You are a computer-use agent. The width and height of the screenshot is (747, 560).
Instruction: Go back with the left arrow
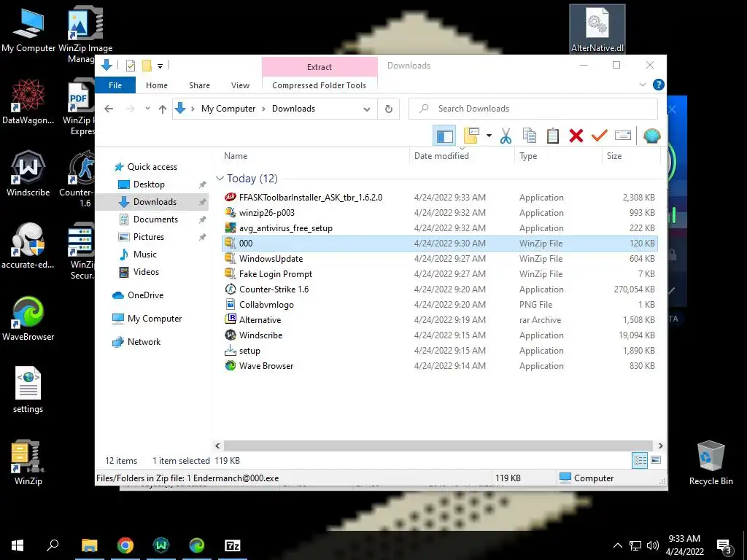click(x=109, y=109)
